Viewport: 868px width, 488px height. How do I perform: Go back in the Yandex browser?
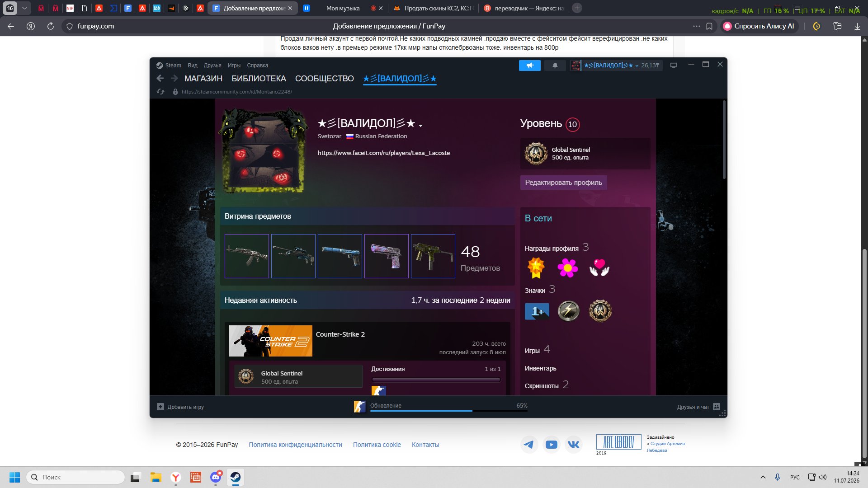[x=11, y=26]
